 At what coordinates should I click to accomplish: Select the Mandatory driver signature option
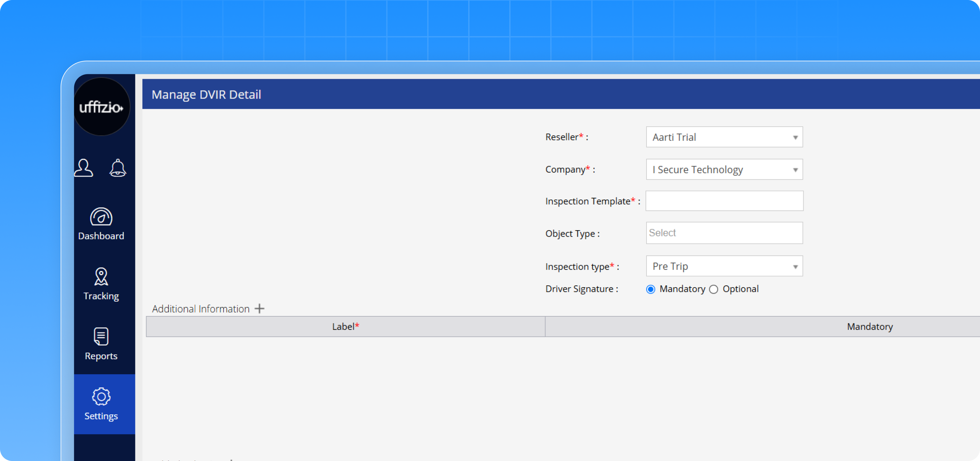[650, 289]
